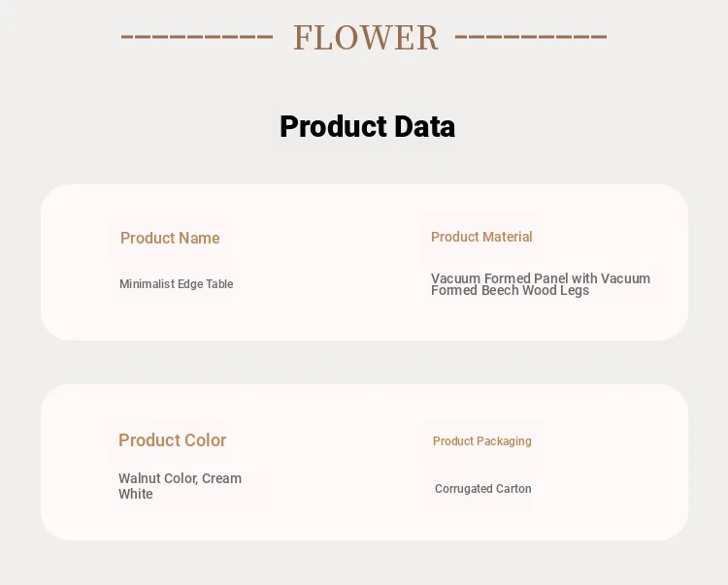Click the word Cream in color value
The width and height of the screenshot is (728, 585).
pyautogui.click(x=221, y=478)
